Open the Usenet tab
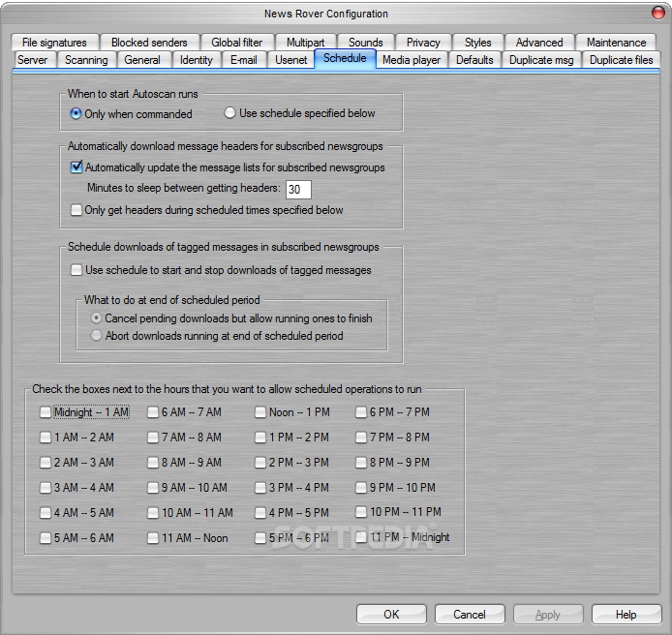This screenshot has width=672, height=635. 291,60
